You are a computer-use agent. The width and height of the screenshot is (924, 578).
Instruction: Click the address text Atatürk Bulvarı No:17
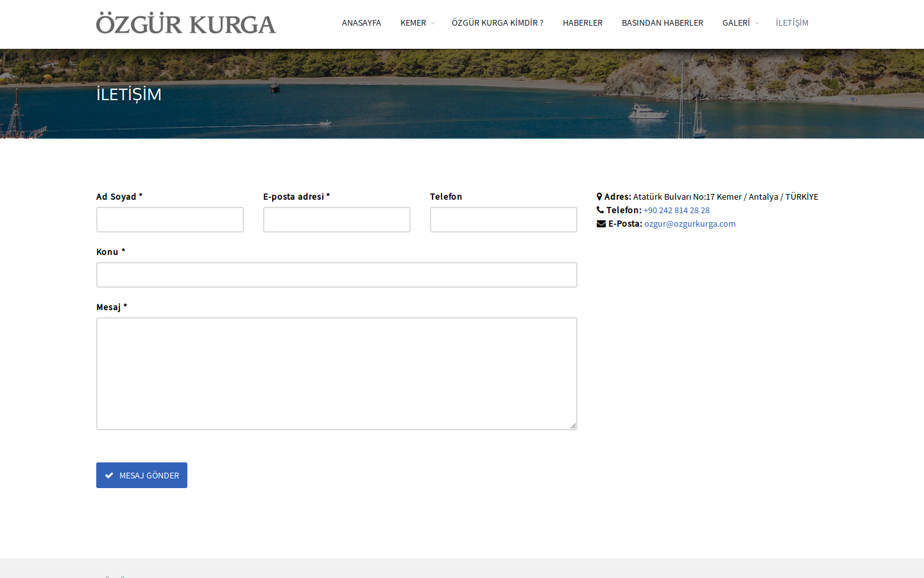(x=674, y=197)
